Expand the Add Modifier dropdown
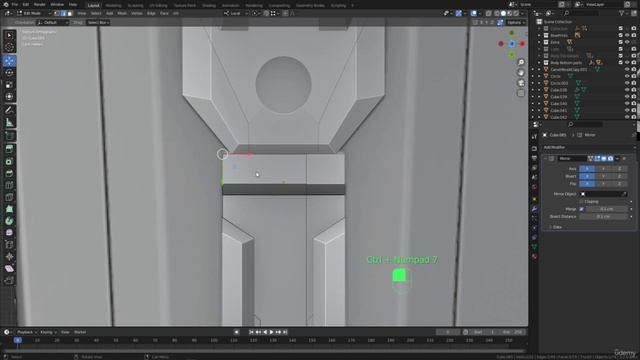 (x=589, y=147)
